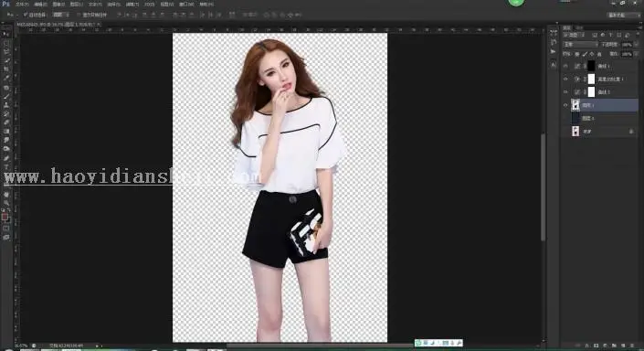Toggle Lock all padlock icon
Image resolution: width=644 pixels, height=351 pixels.
599,54
